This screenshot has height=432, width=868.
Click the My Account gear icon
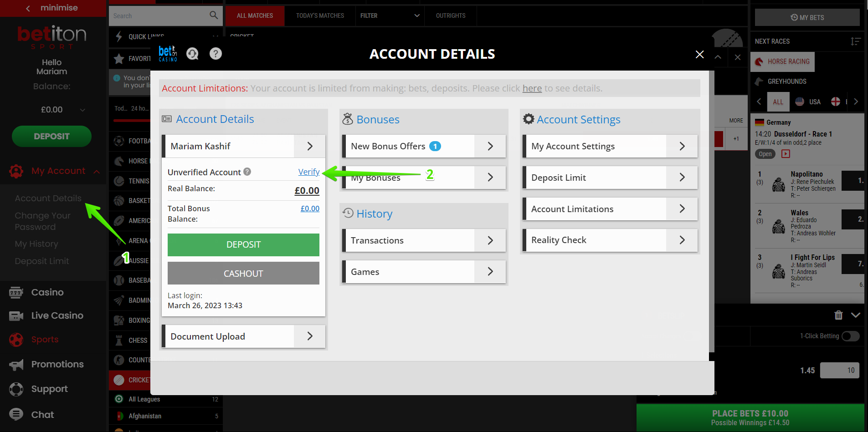[16, 171]
